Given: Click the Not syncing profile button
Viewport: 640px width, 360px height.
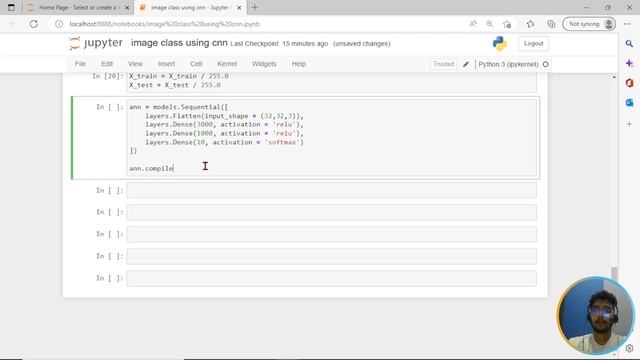Looking at the screenshot, I should [589, 24].
